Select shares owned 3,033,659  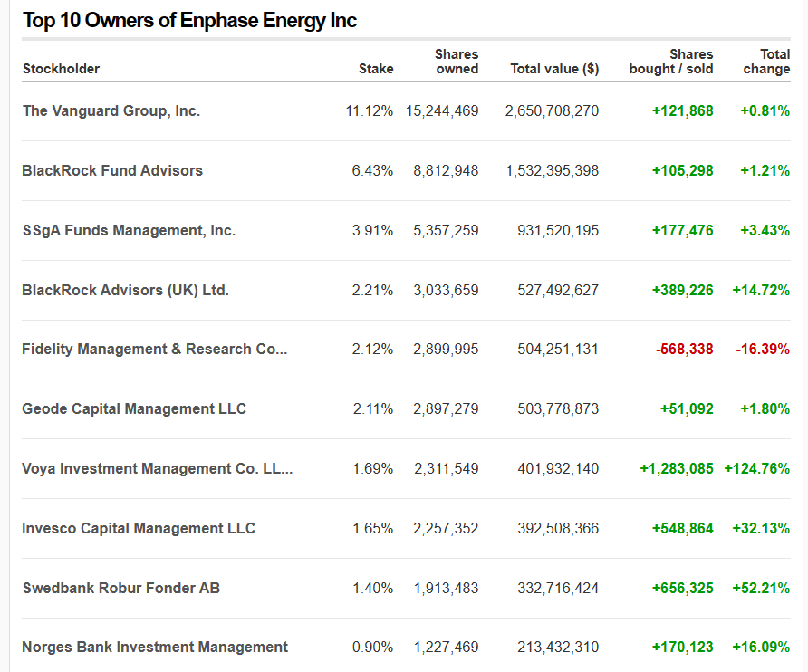click(x=446, y=290)
